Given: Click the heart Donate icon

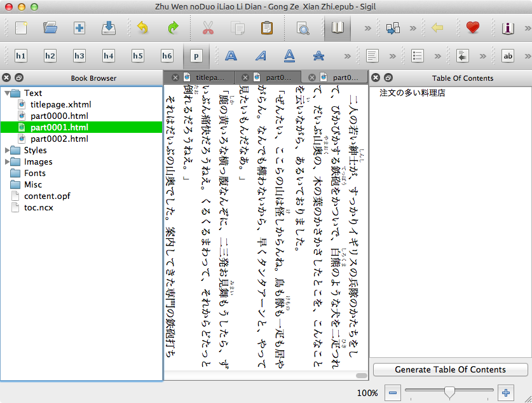Looking at the screenshot, I should click(x=472, y=28).
